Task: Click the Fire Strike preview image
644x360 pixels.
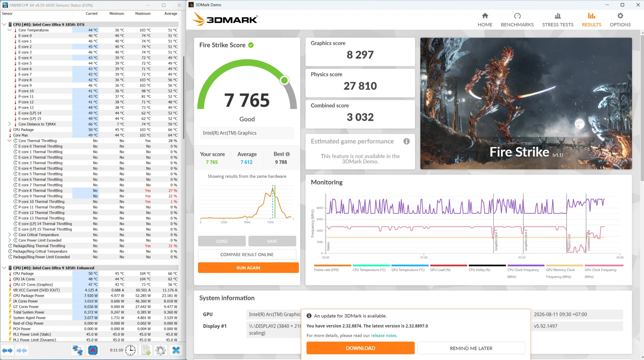Action: [x=526, y=103]
